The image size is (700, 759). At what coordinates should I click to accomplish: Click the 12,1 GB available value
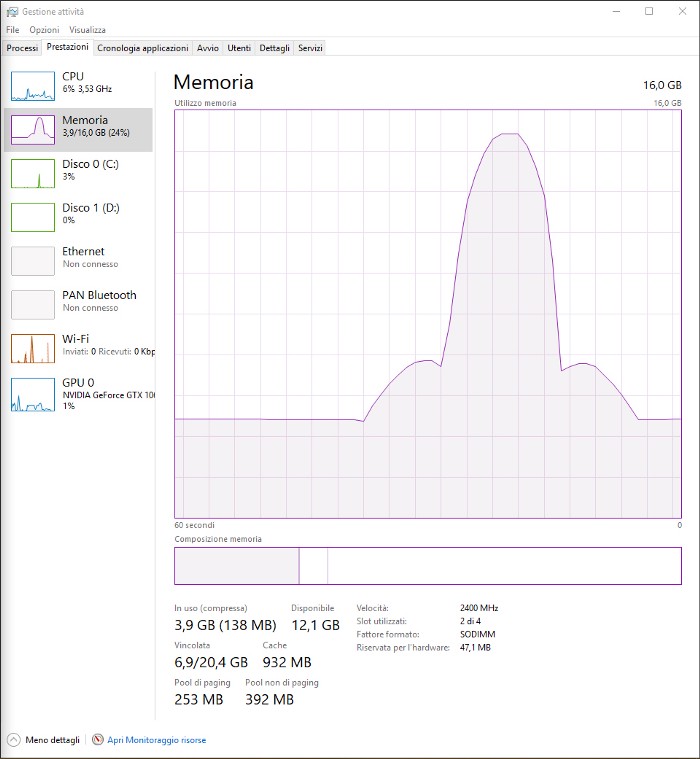tap(316, 625)
